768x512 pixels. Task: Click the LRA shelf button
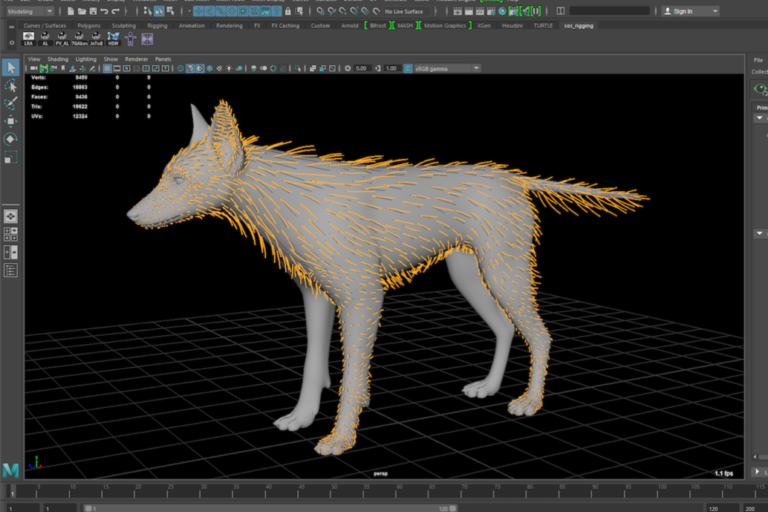(28, 39)
